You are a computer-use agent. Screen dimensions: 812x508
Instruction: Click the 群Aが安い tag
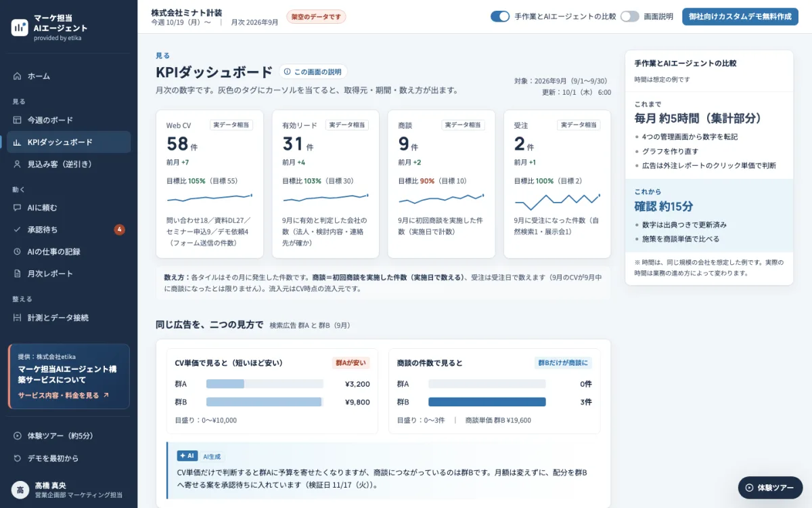pos(351,362)
